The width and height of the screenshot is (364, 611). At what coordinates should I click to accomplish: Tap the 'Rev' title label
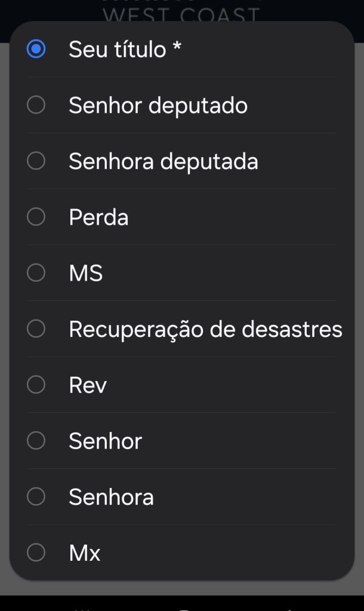point(88,385)
